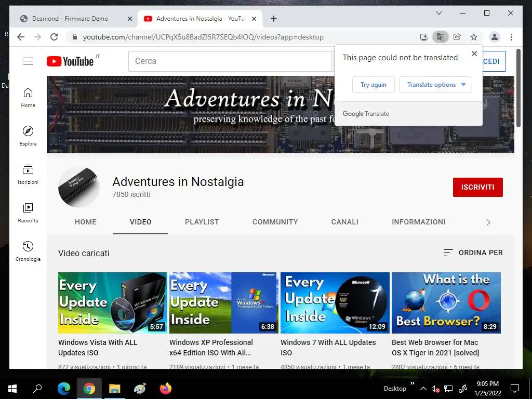
Task: Click the Windows 7 video thumbnail
Action: (x=335, y=303)
